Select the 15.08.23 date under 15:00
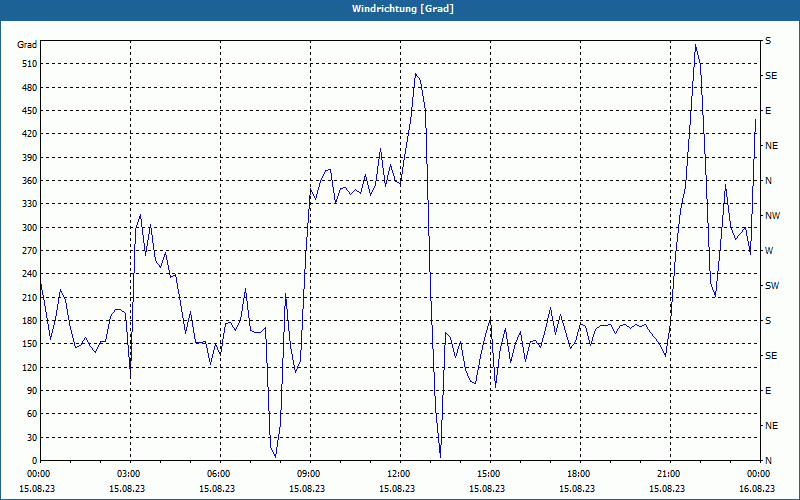 (487, 488)
